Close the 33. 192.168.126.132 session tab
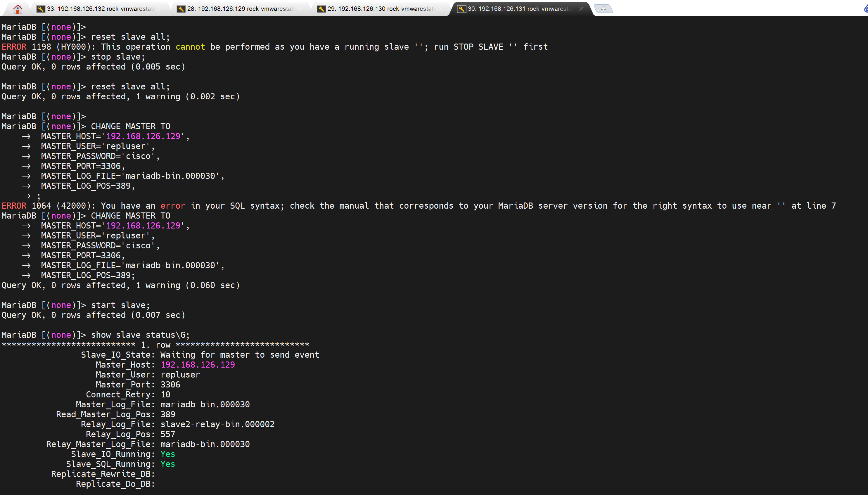The image size is (868, 495). coord(161,9)
